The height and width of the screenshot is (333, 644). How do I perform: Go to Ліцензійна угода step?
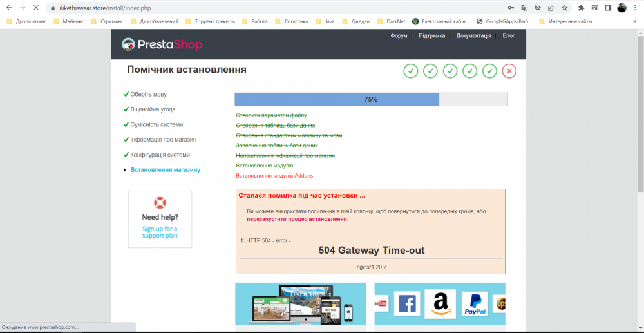153,109
